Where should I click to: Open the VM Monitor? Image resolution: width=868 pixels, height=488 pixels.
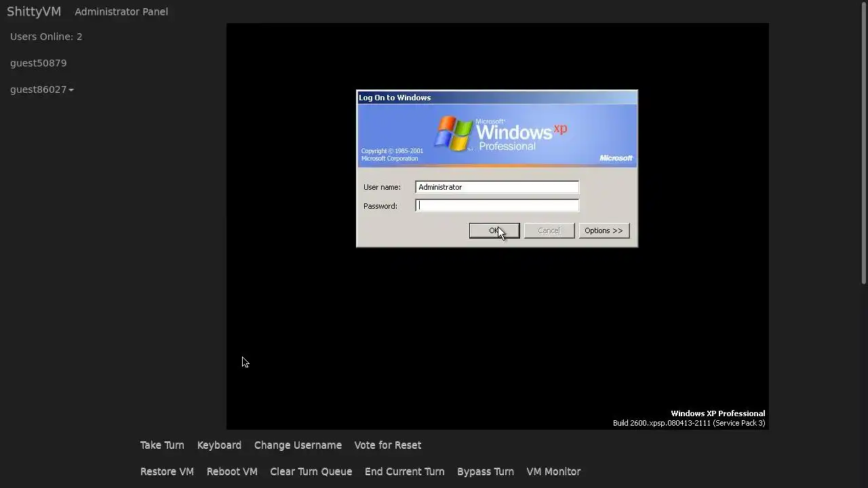click(x=553, y=472)
